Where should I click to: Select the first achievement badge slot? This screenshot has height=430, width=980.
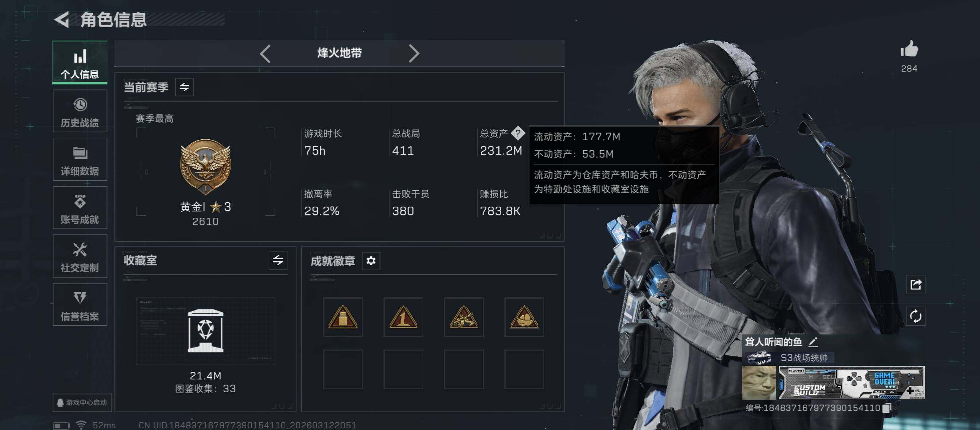click(x=343, y=317)
